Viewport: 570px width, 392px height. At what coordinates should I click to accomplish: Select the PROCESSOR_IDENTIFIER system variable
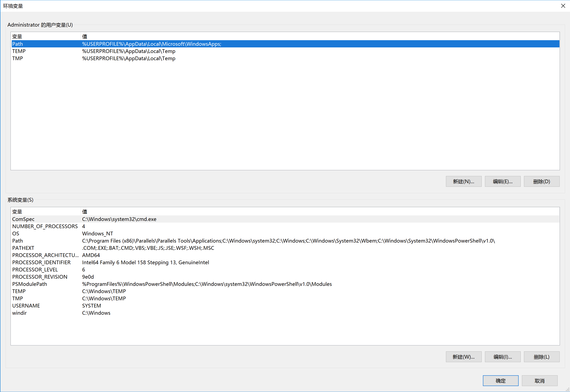tap(41, 262)
